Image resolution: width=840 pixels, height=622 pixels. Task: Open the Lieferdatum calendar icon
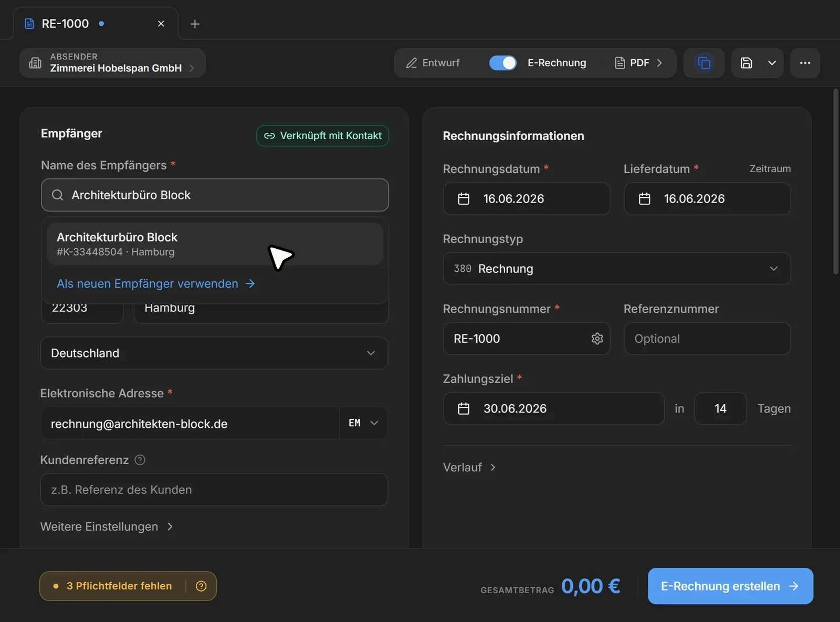(644, 199)
